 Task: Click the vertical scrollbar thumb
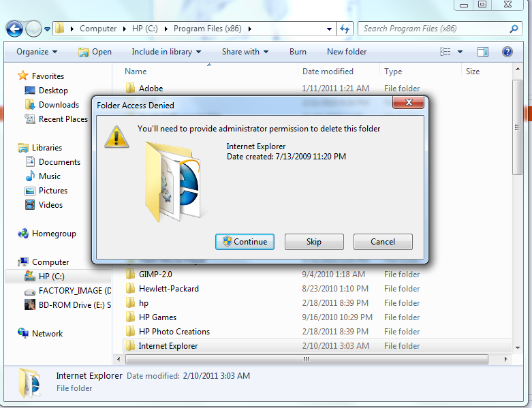pos(518,127)
